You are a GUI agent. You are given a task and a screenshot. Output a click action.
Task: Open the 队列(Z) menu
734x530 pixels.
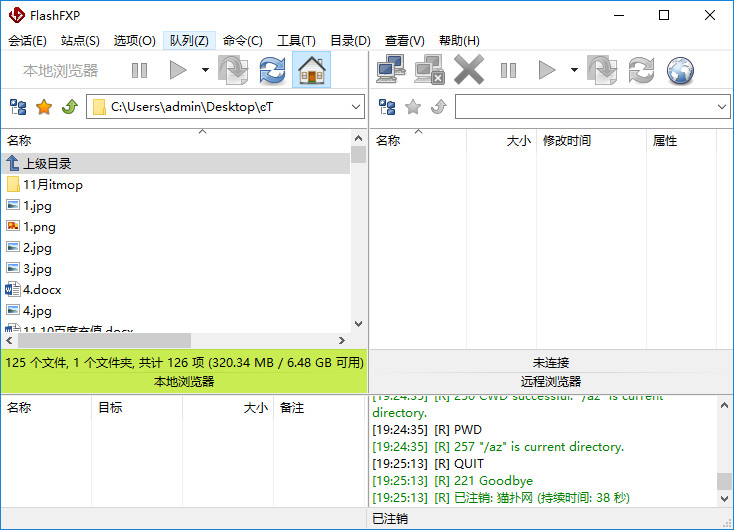189,41
